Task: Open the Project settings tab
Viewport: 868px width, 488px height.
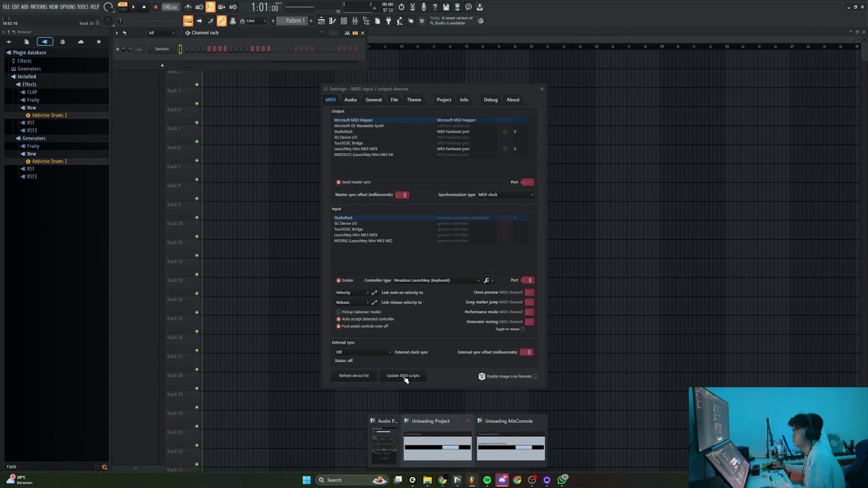Action: (x=443, y=100)
